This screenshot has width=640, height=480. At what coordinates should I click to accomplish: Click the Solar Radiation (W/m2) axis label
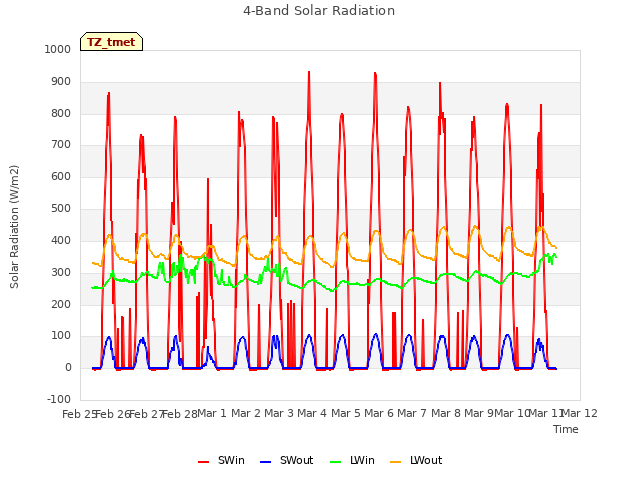14,227
